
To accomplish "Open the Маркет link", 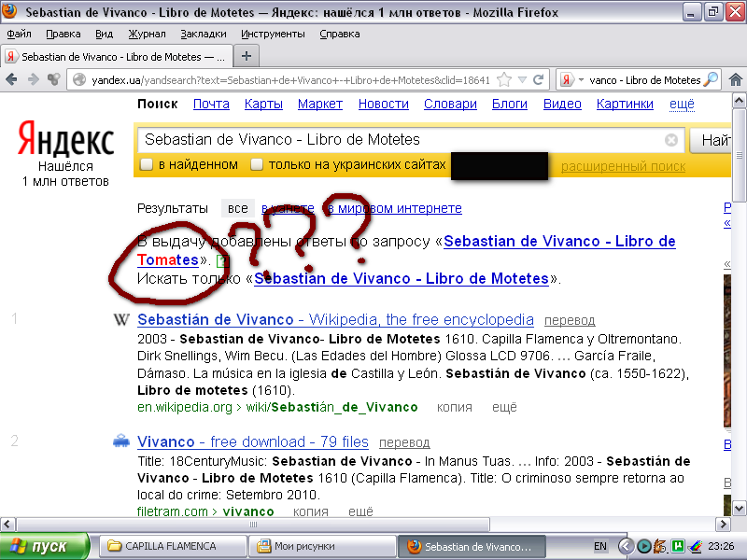I will tap(320, 104).
